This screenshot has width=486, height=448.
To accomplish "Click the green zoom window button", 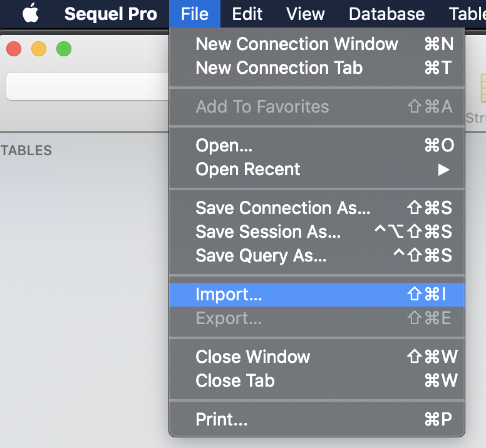I will 64,49.
